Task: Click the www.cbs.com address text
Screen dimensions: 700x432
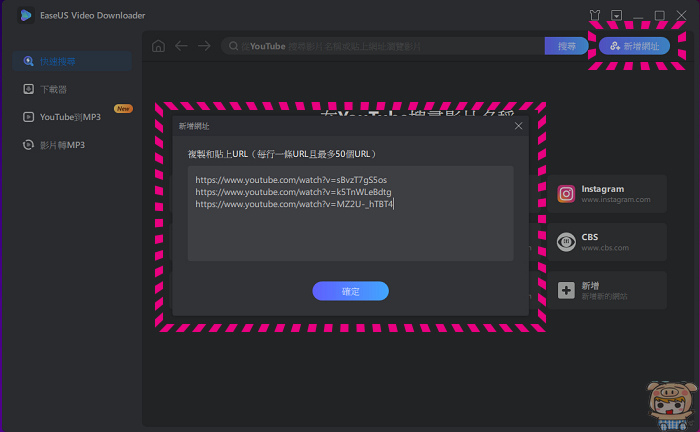Action: click(x=605, y=248)
